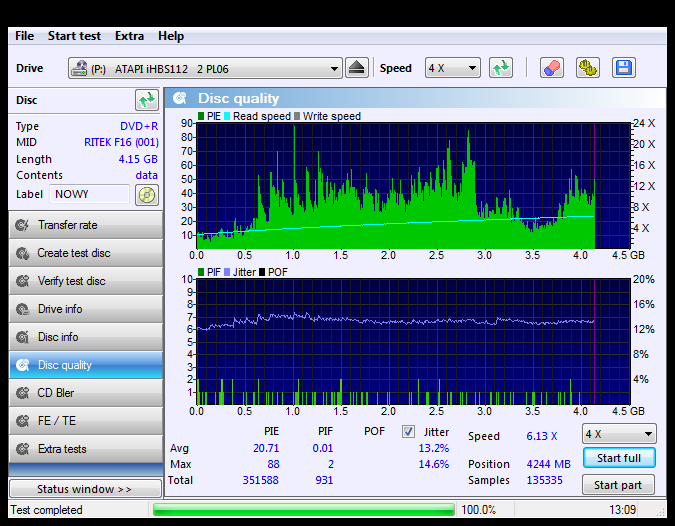Open the File menu

tap(25, 36)
